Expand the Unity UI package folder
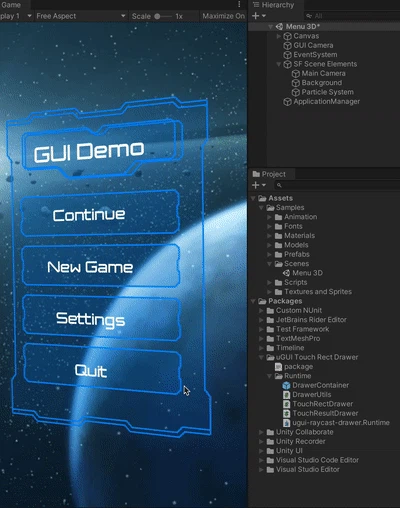The image size is (400, 508). 261,451
